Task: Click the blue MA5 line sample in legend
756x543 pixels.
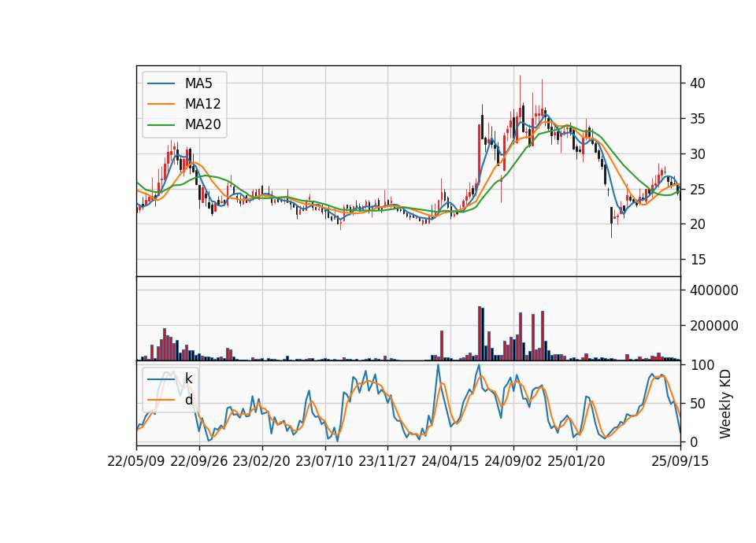Action: [x=161, y=83]
